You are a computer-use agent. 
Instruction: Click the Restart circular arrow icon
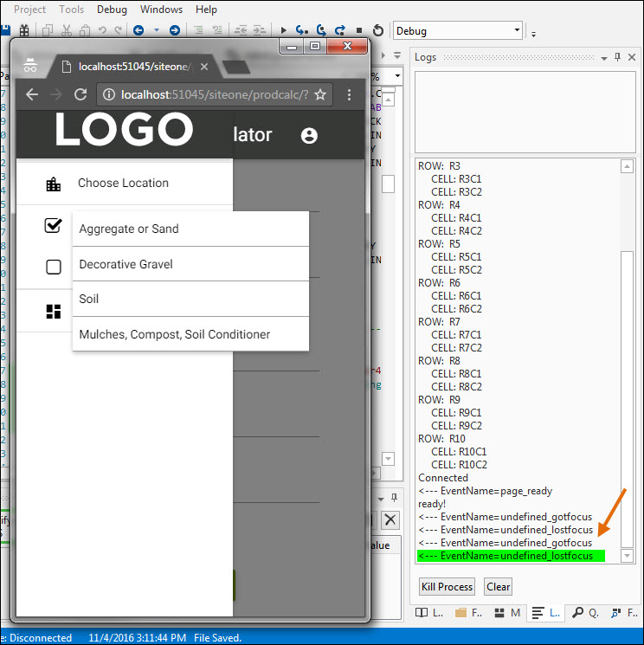point(378,30)
